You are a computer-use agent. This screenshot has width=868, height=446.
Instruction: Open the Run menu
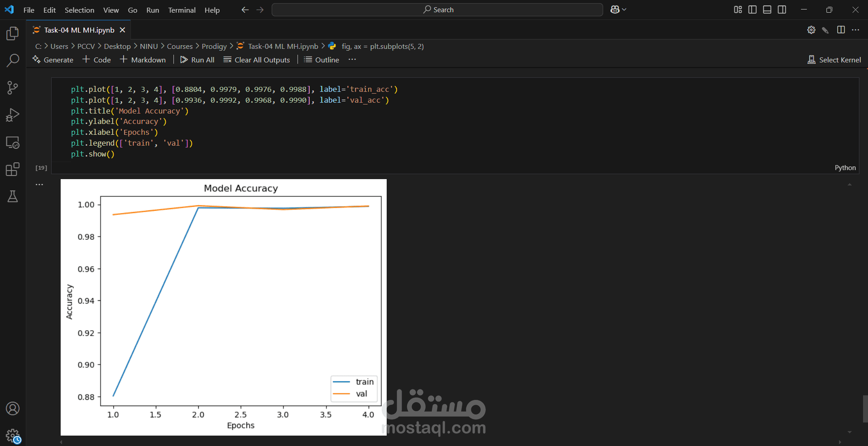click(153, 10)
